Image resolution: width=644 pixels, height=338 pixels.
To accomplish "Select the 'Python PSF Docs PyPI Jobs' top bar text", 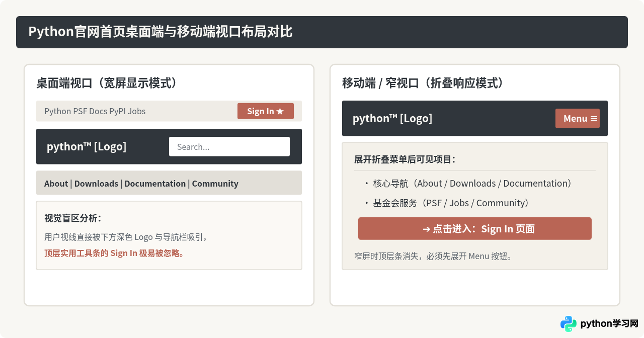I will coord(95,111).
